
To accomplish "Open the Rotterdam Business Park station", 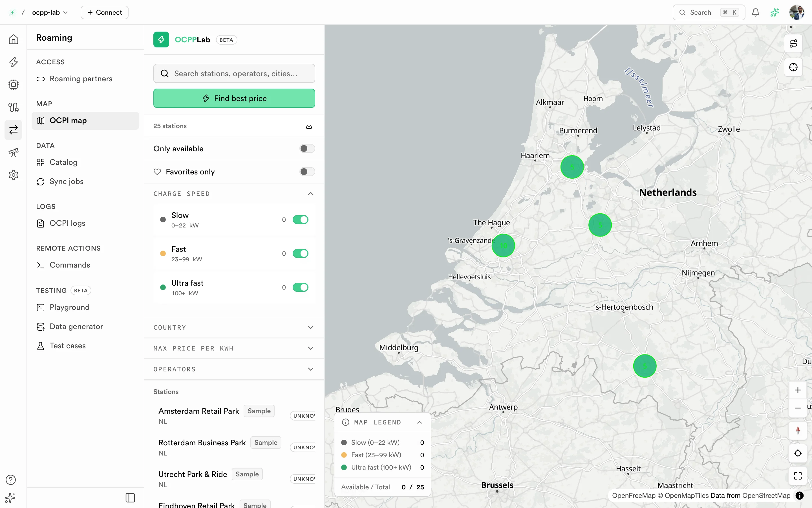I will click(234, 448).
